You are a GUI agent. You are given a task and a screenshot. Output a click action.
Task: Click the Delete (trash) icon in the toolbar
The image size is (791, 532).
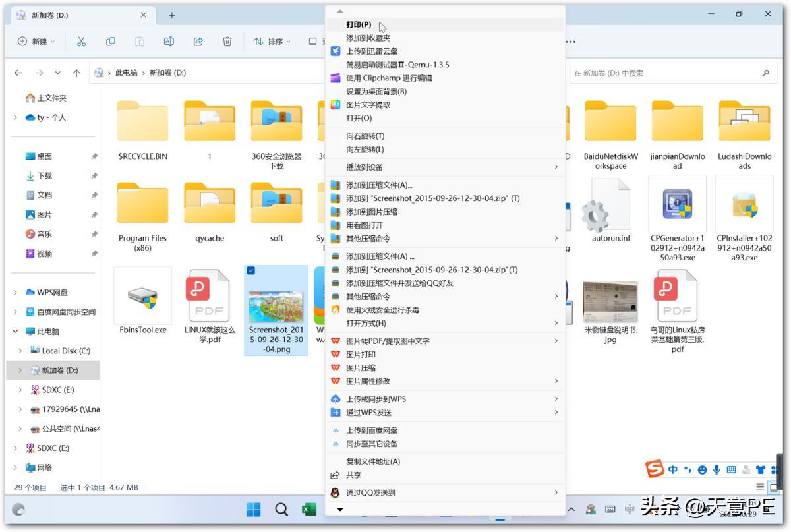tap(227, 41)
